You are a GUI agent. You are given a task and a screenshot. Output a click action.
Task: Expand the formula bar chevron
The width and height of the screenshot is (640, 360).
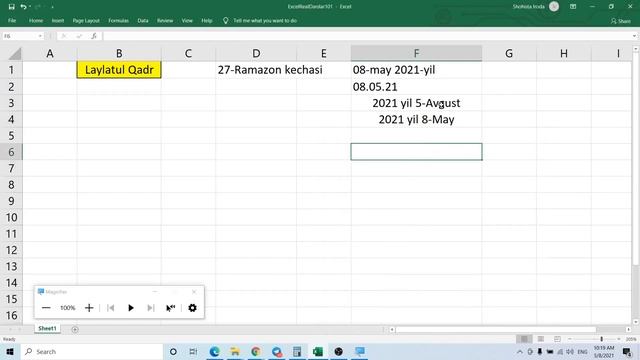[634, 36]
